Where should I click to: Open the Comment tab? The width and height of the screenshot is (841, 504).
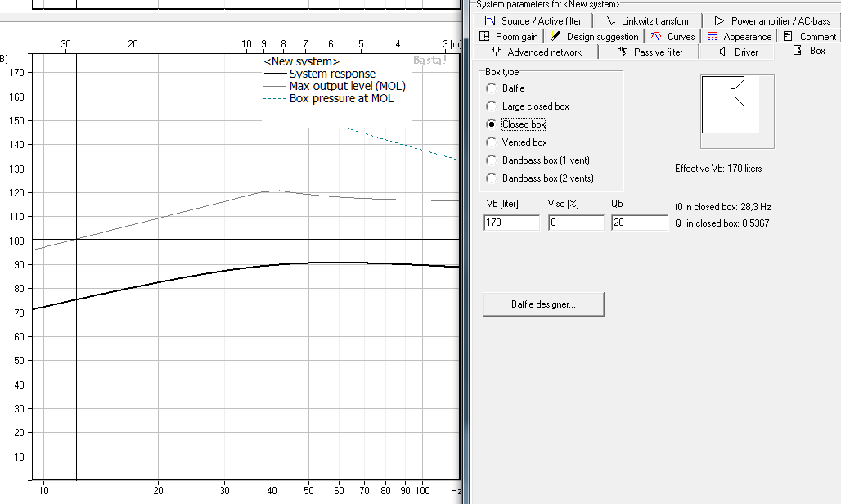[x=809, y=37]
